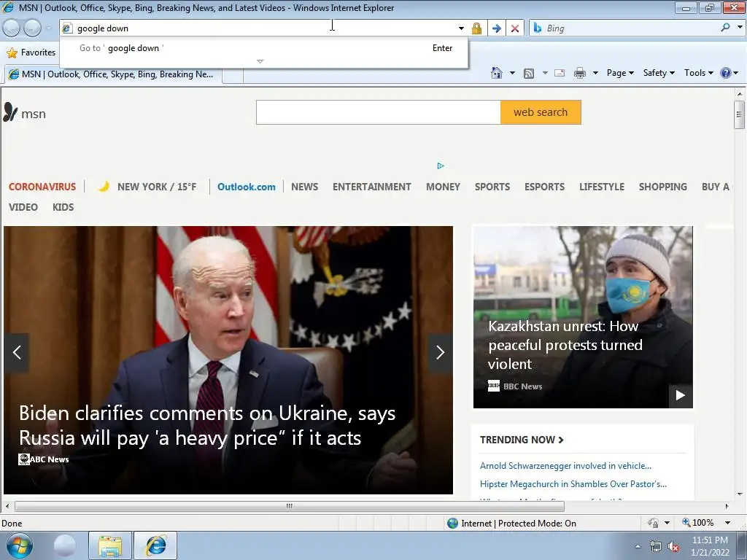Open a new blank tab

(x=233, y=75)
